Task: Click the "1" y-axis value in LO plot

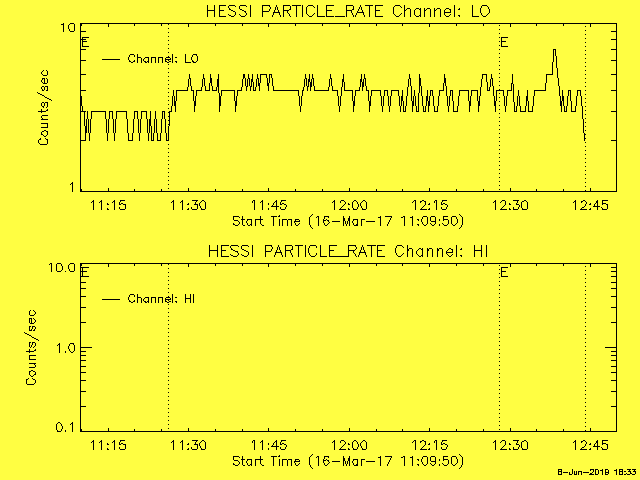Action: coord(73,187)
